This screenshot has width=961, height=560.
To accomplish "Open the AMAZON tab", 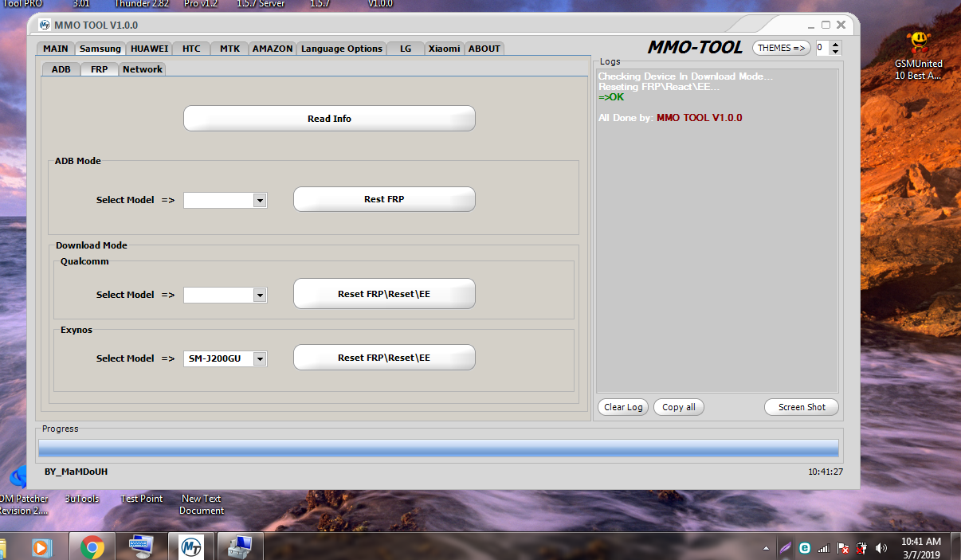I will [x=273, y=49].
